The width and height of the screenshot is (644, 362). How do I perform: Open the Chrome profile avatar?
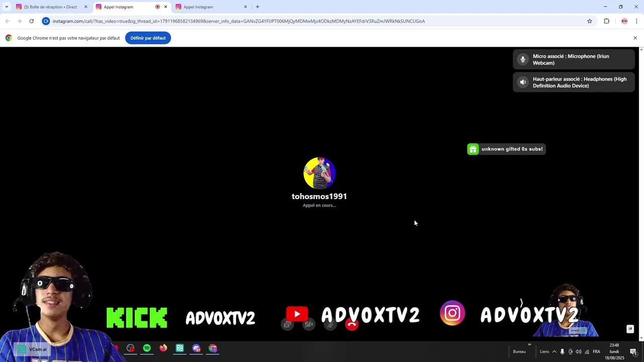pyautogui.click(x=624, y=21)
